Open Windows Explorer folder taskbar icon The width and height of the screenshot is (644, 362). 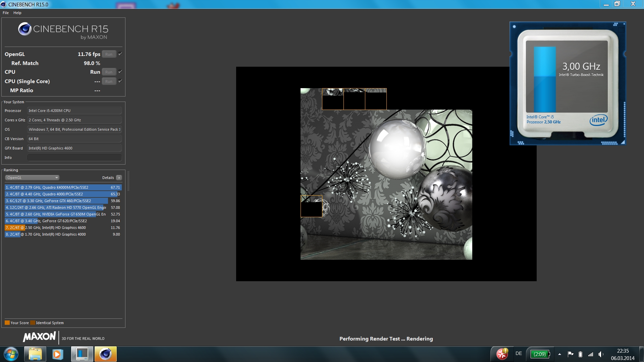(x=35, y=354)
